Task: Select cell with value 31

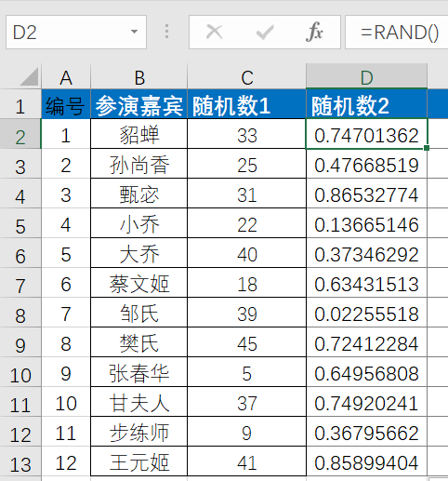Action: tap(247, 194)
